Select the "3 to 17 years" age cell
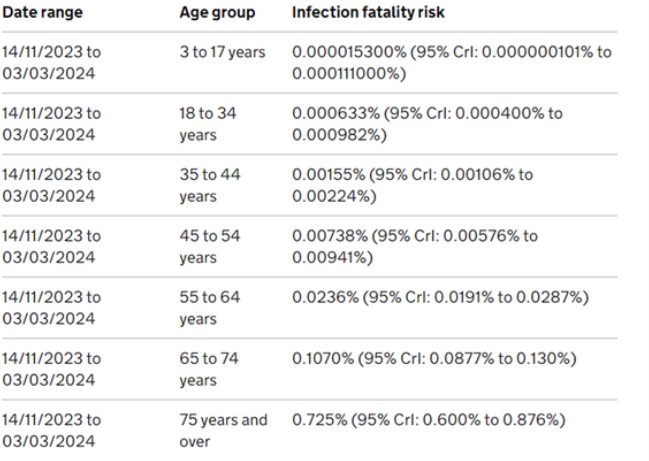This screenshot has width=649, height=461. pyautogui.click(x=223, y=52)
